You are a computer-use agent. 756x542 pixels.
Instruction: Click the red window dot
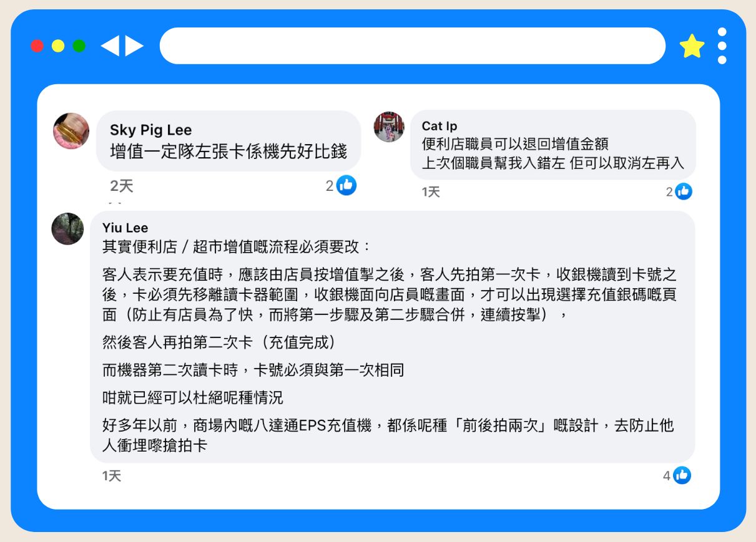37,46
